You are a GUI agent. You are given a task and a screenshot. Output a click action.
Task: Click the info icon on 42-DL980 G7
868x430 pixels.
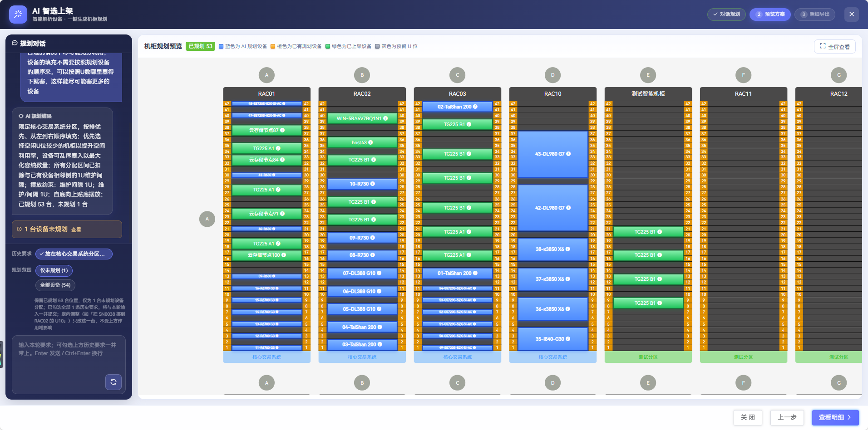pos(569,208)
